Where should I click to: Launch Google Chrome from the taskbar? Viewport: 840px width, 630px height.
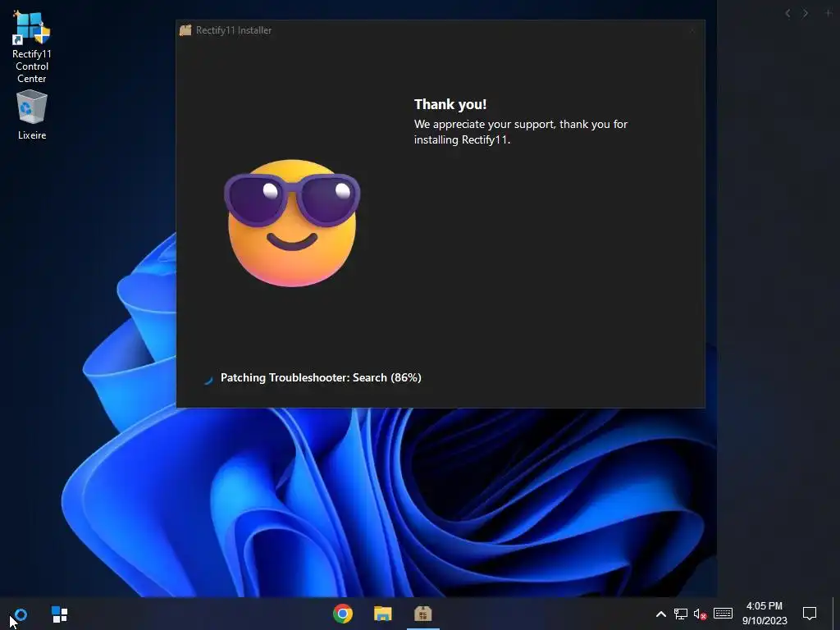pyautogui.click(x=343, y=614)
